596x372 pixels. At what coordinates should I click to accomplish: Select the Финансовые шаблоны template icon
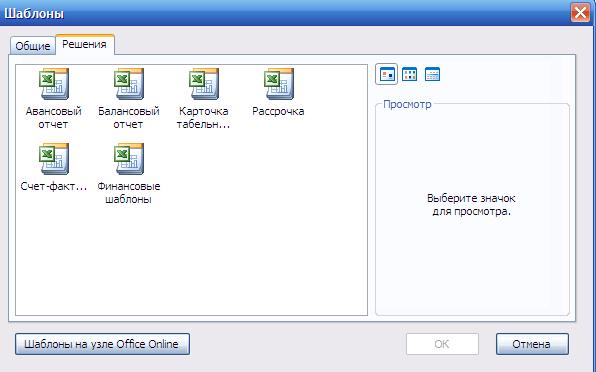(x=129, y=158)
